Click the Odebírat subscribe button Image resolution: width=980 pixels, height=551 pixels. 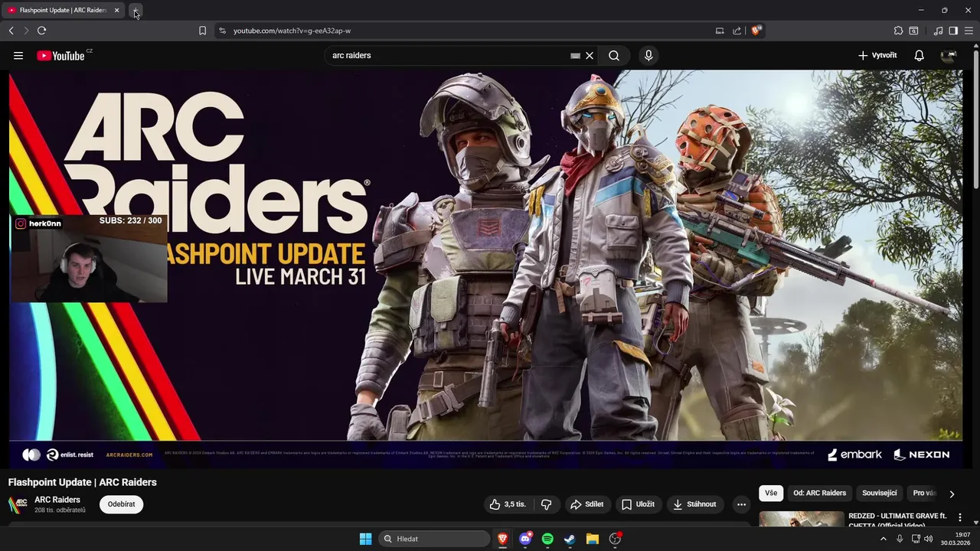point(121,504)
